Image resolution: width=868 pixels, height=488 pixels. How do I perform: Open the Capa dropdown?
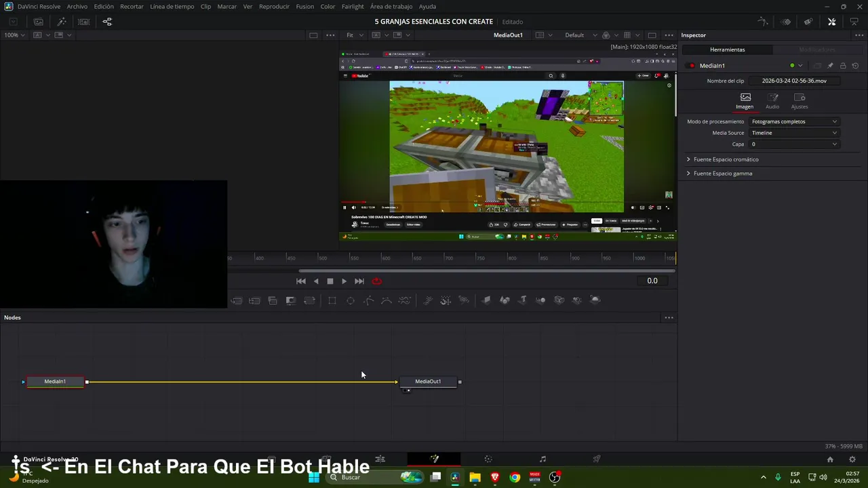point(794,144)
